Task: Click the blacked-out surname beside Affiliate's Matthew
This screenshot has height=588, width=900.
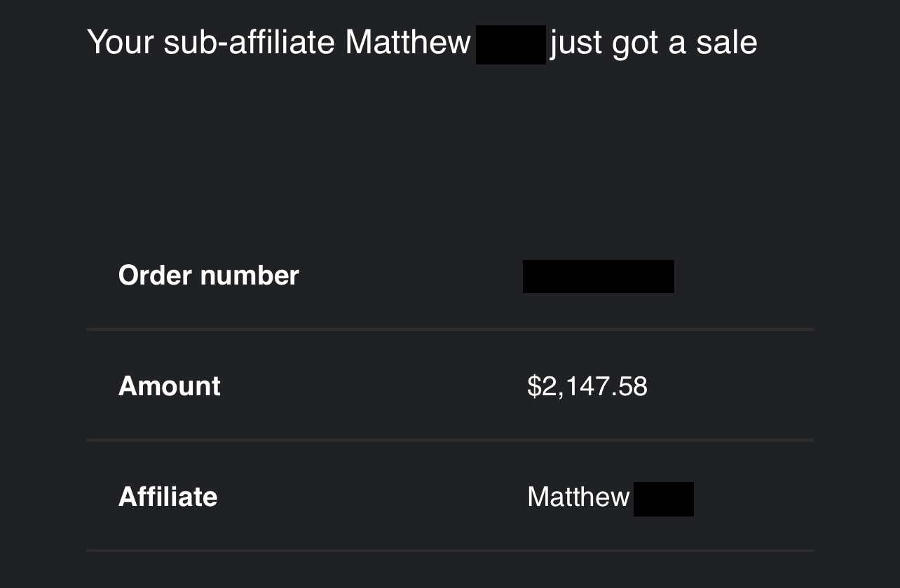Action: 664,499
